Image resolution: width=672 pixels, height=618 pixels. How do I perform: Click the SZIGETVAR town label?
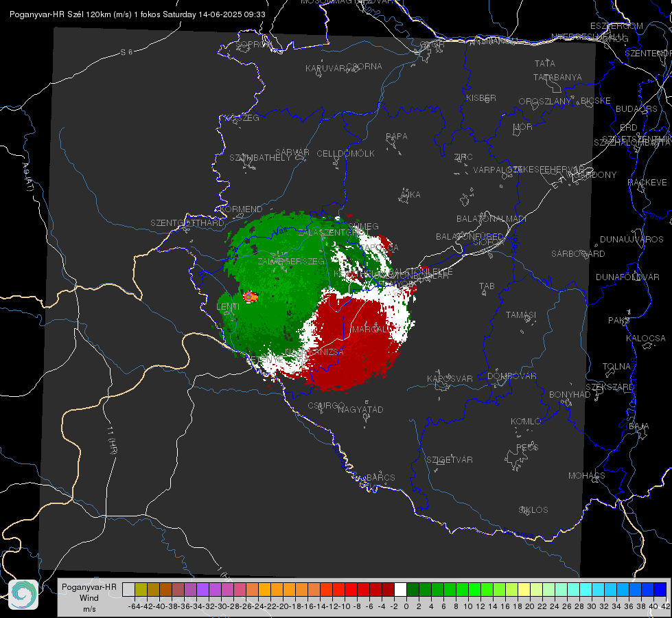tap(450, 460)
